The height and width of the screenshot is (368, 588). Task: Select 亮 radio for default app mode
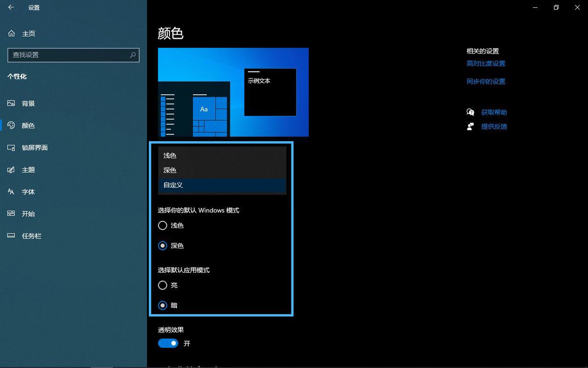coord(163,285)
